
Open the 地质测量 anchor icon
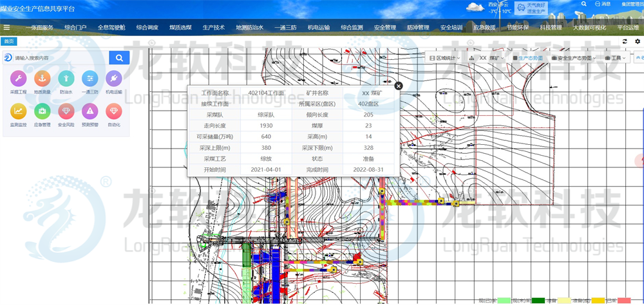tap(42, 79)
